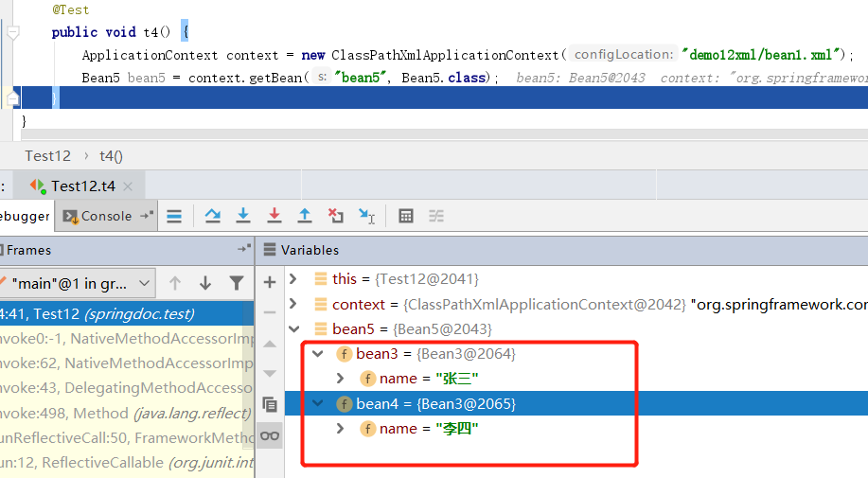
Task: Select frame invoke:498, Method
Action: point(127,413)
